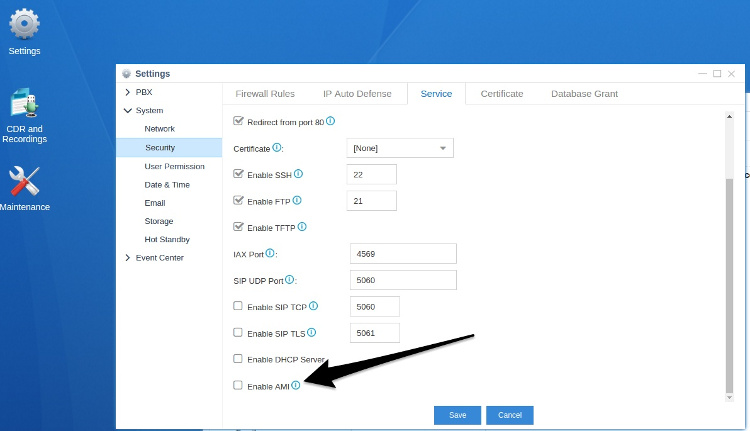This screenshot has width=750, height=431.
Task: Click info icon next to SIP UDP Port
Action: 289,279
